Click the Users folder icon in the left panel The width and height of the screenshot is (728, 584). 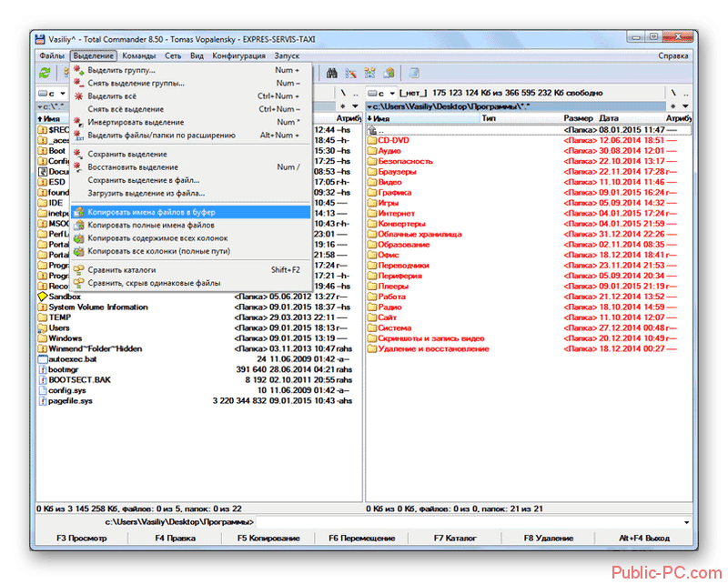click(x=42, y=327)
